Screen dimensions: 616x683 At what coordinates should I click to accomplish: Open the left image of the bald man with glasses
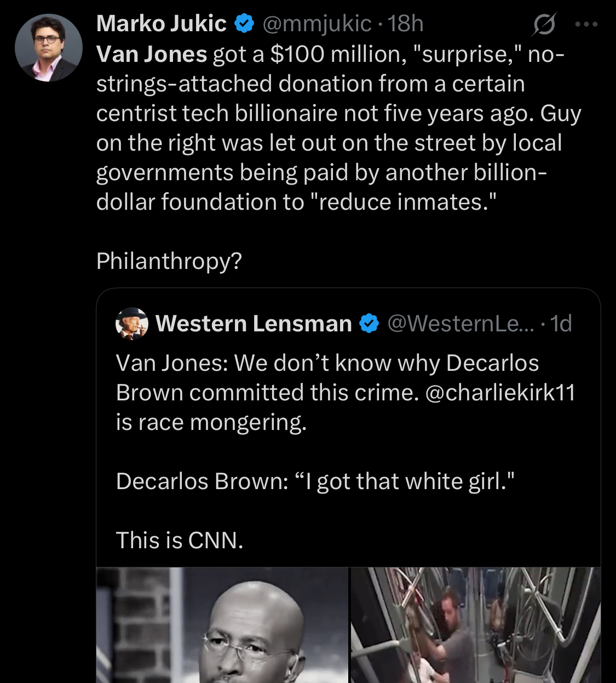222,625
